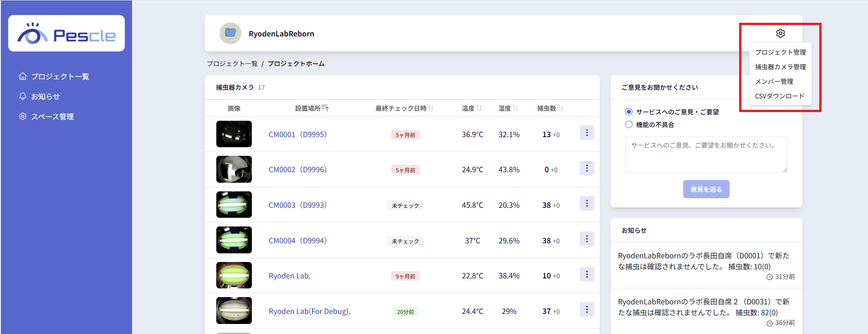Open the three-dot menu for CM0003 row
868x334 pixels.
(x=587, y=203)
